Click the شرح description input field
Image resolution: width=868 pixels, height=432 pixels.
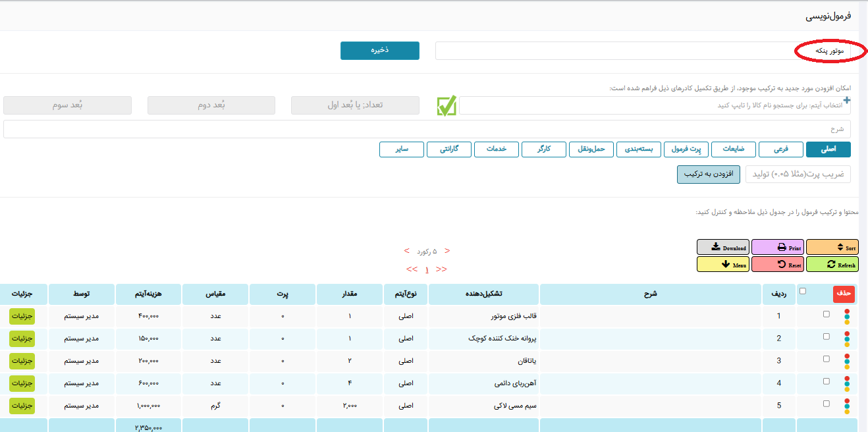click(427, 129)
